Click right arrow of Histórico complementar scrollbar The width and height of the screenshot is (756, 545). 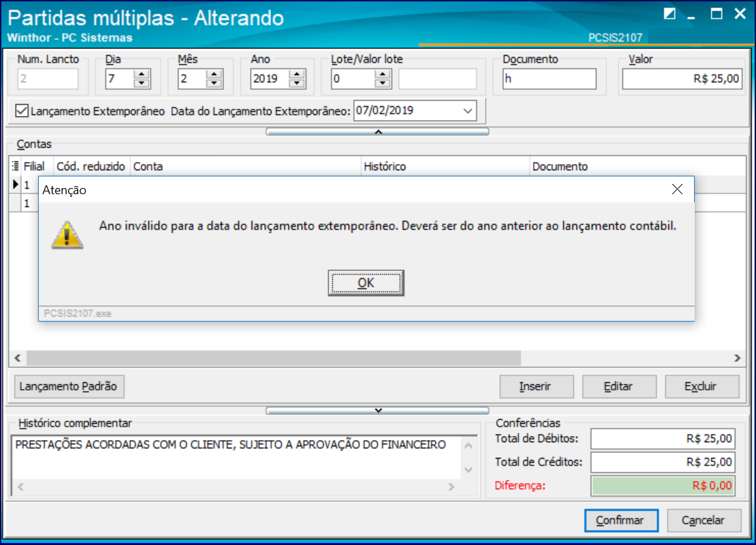tap(452, 486)
